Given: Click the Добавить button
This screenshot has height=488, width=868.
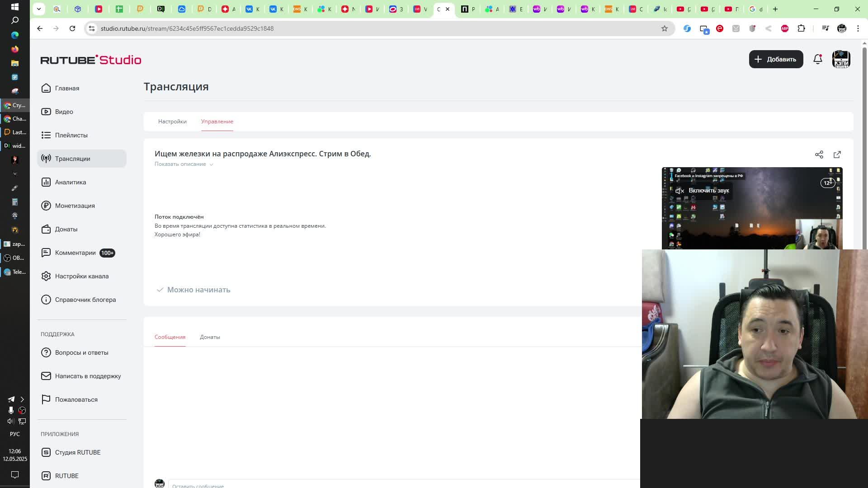Looking at the screenshot, I should click(776, 59).
